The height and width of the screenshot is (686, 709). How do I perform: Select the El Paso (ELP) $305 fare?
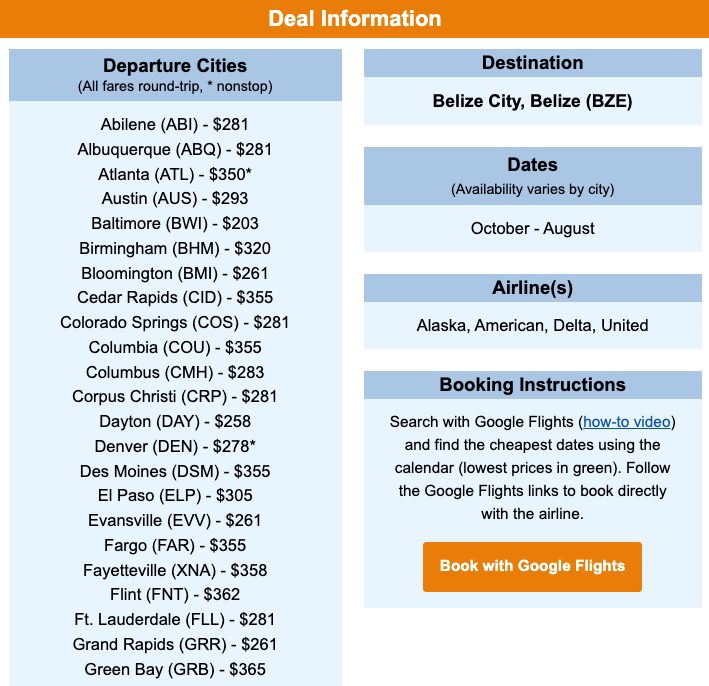click(175, 495)
